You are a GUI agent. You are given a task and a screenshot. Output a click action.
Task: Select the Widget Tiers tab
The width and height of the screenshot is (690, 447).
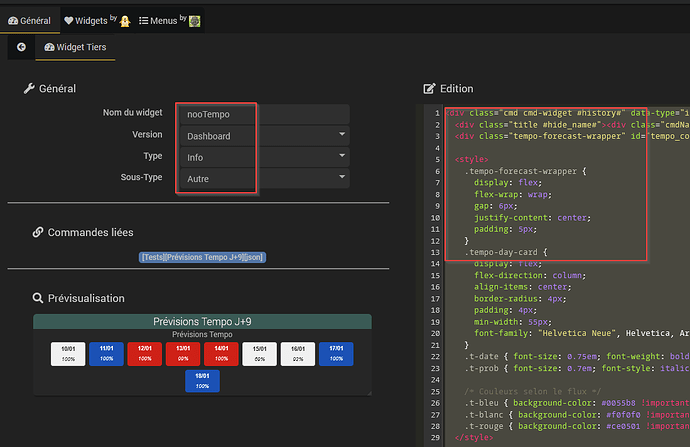click(x=76, y=47)
